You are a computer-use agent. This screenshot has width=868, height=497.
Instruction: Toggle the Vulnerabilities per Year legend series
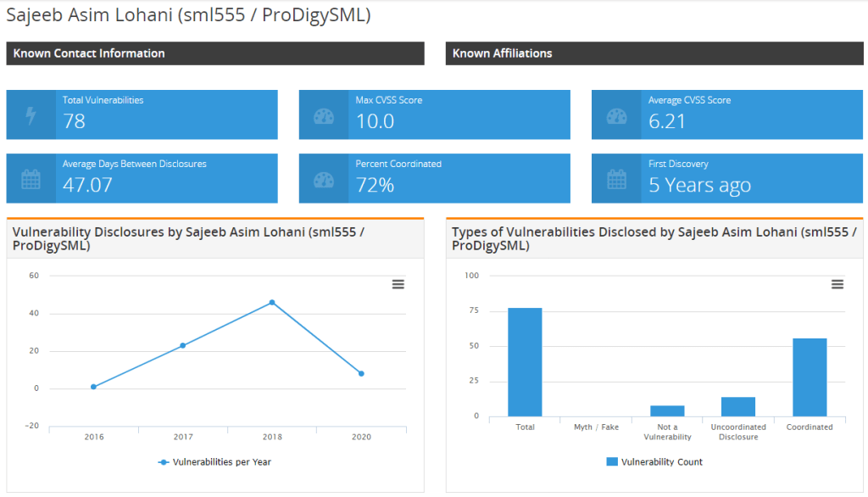click(x=214, y=462)
